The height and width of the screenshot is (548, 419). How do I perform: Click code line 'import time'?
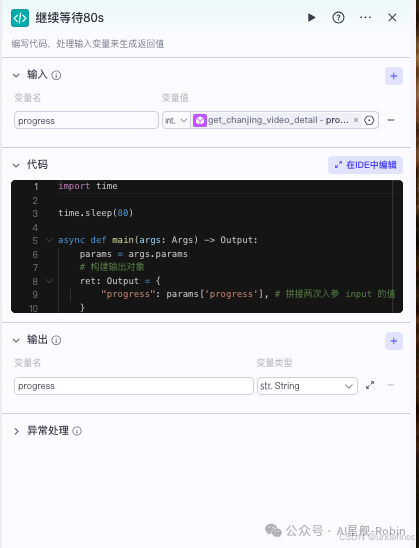pyautogui.click(x=88, y=186)
